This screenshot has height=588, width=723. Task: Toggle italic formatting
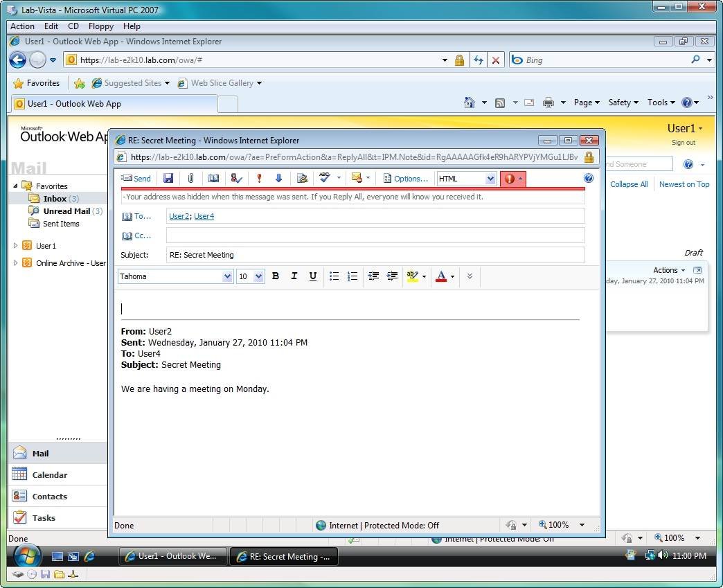point(294,276)
